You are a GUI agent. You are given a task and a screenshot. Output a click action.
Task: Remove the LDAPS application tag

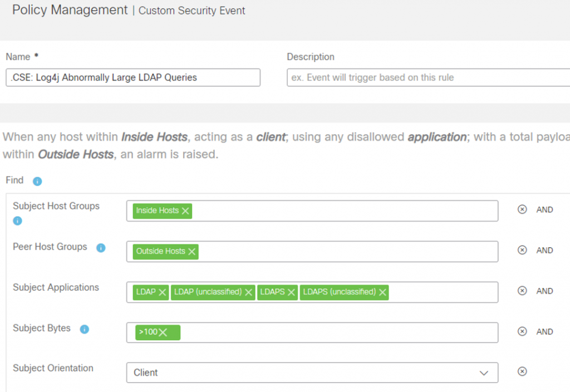(292, 292)
